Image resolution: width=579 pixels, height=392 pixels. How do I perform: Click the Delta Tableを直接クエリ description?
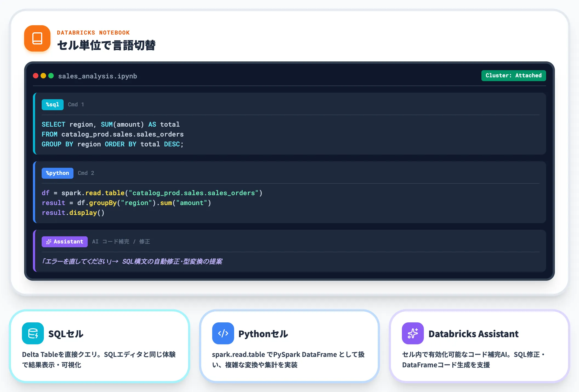(x=99, y=360)
